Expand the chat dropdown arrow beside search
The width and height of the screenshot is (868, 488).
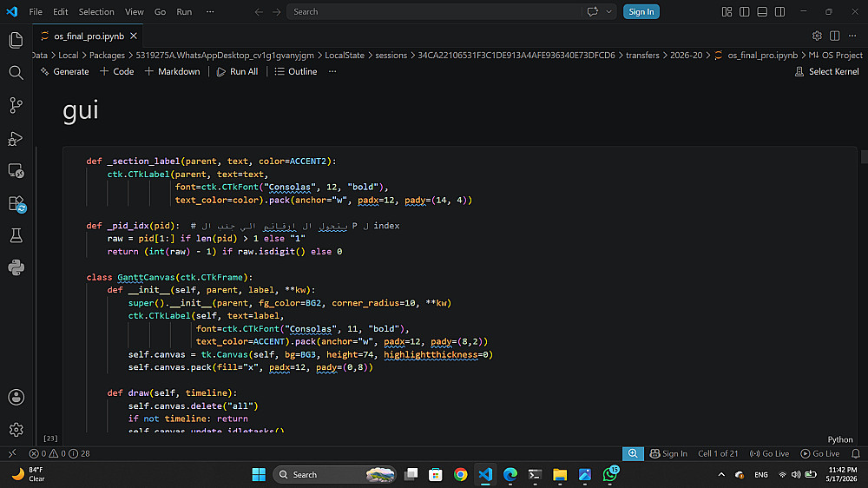[x=609, y=11]
